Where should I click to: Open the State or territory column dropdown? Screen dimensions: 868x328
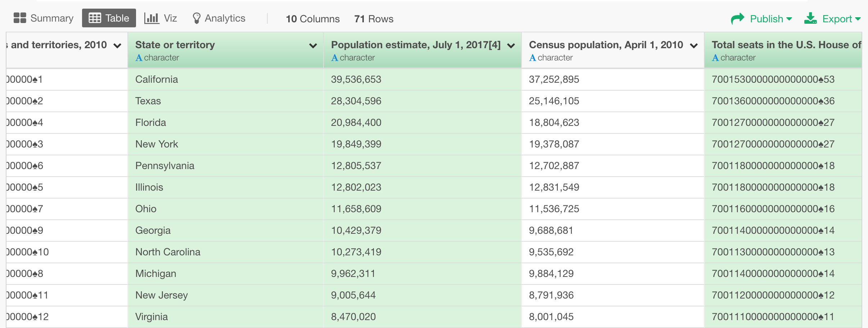pyautogui.click(x=313, y=45)
